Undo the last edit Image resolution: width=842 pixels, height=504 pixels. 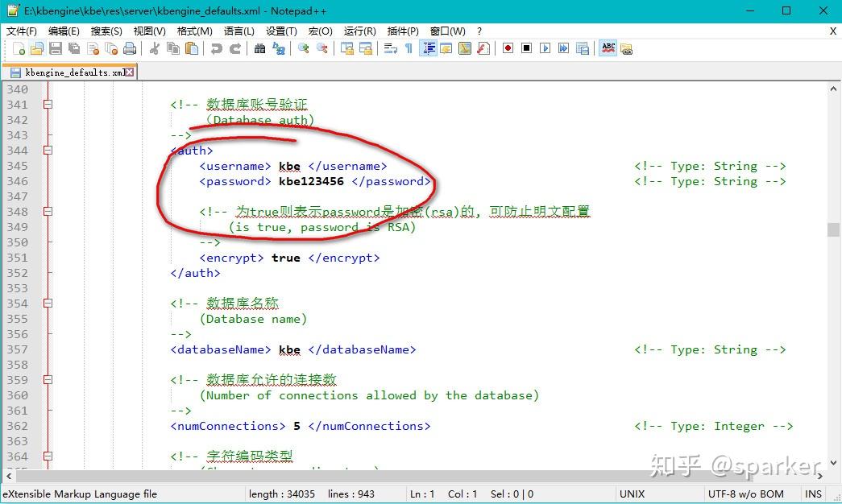[x=218, y=48]
